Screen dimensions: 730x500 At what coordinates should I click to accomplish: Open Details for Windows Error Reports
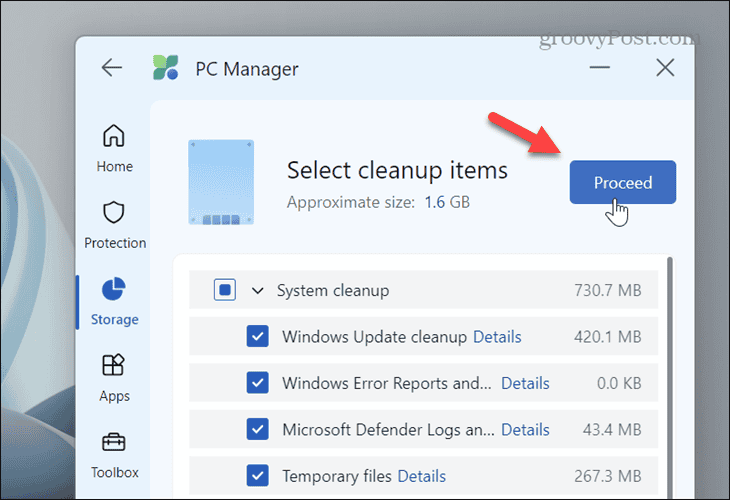[x=525, y=383]
